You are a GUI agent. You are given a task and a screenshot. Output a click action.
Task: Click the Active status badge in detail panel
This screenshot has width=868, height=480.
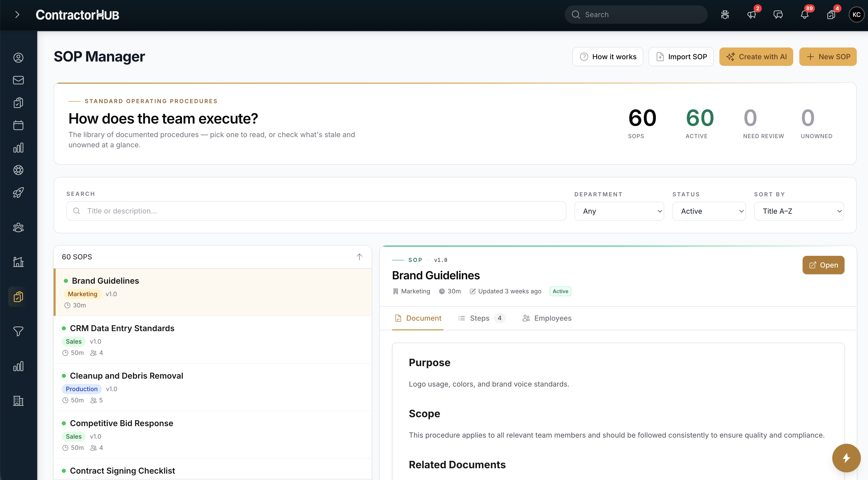pos(560,291)
